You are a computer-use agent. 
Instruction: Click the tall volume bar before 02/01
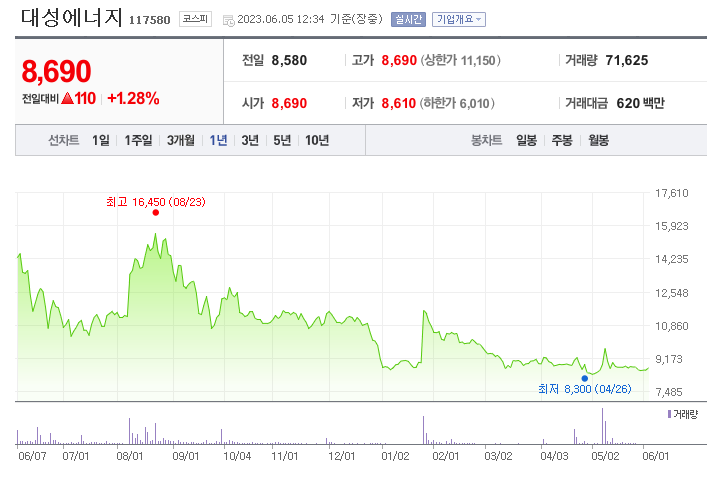click(x=423, y=430)
